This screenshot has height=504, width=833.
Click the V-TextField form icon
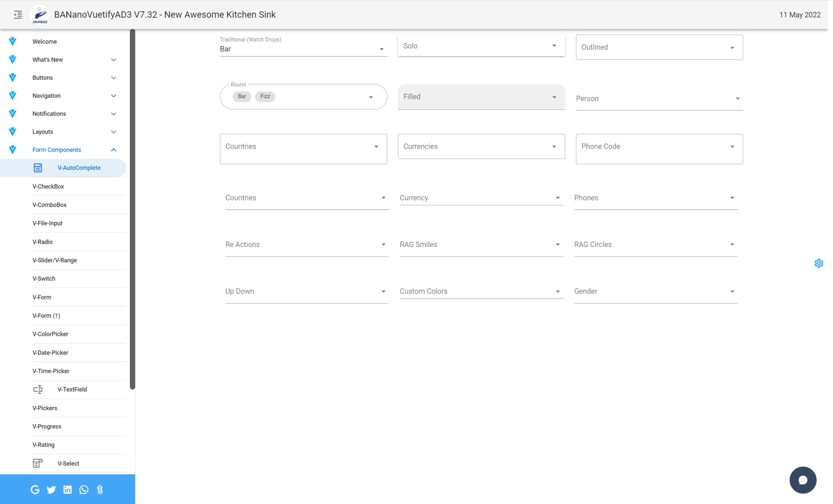click(x=38, y=390)
